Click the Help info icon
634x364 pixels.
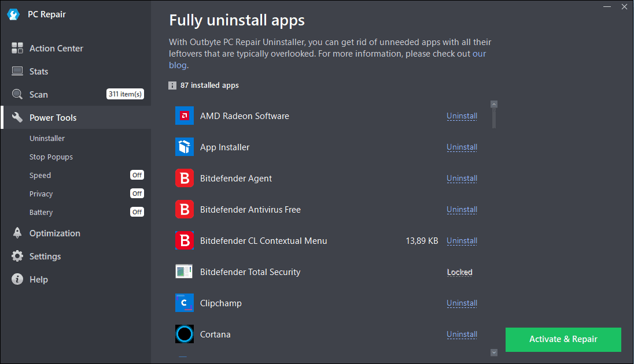coord(17,279)
